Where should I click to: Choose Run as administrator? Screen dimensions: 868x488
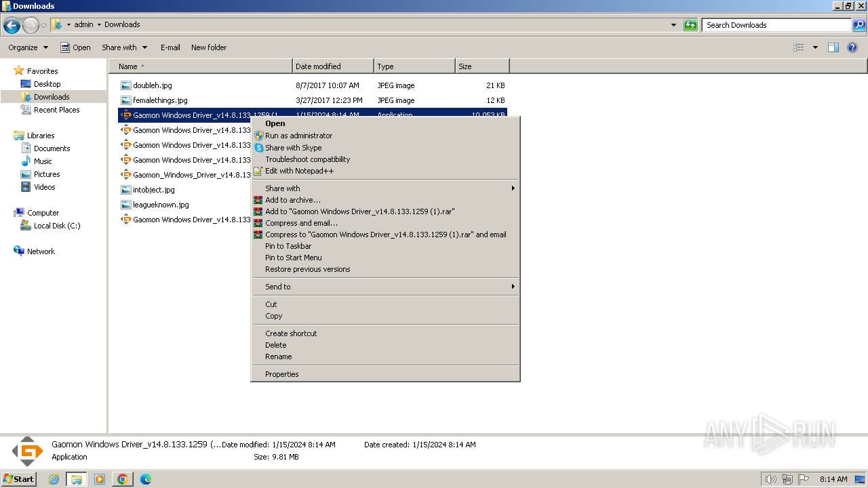coord(385,136)
